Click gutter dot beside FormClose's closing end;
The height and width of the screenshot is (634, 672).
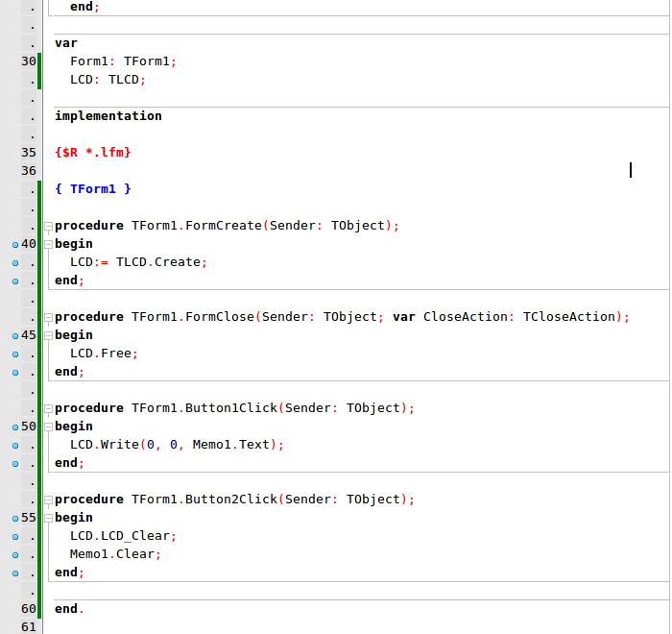[15, 373]
